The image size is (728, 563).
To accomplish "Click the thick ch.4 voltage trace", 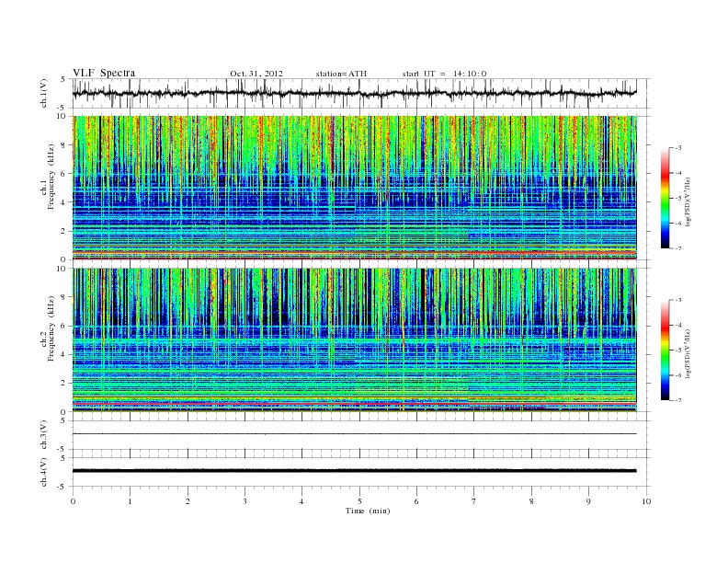I will [x=355, y=471].
